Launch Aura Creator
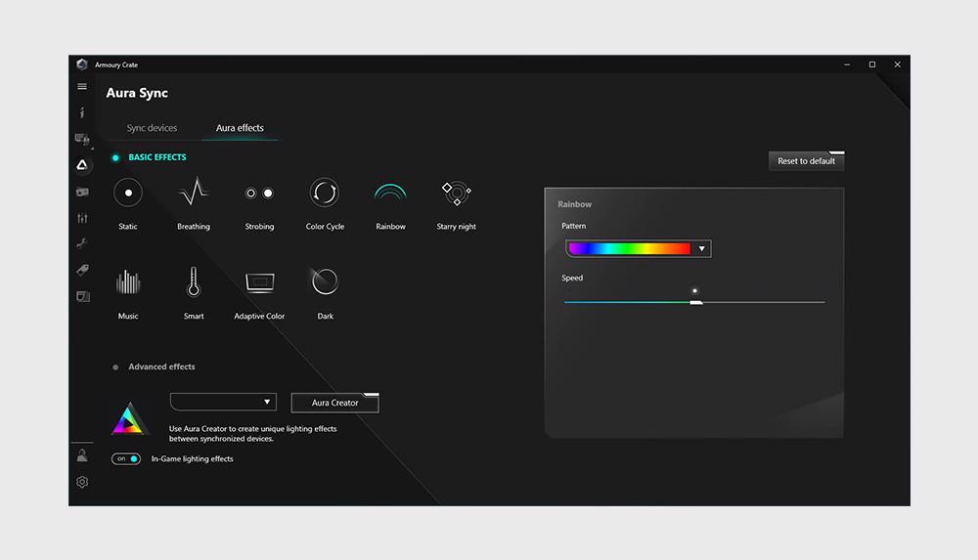The image size is (978, 560). (334, 403)
